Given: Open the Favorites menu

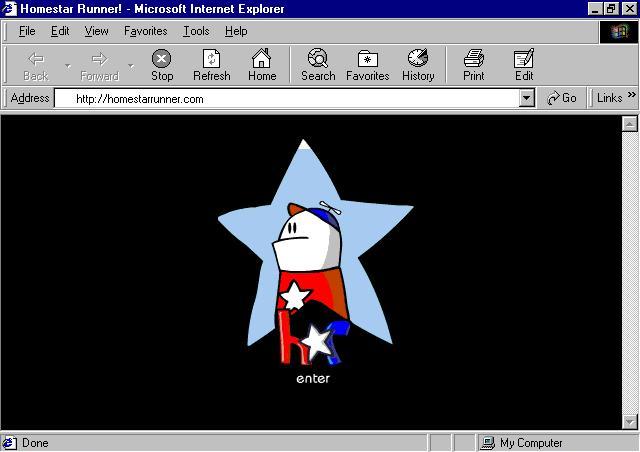Looking at the screenshot, I should tap(146, 31).
